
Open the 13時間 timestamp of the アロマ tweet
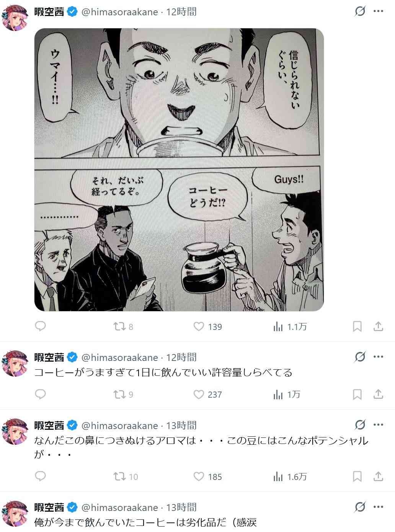(181, 425)
